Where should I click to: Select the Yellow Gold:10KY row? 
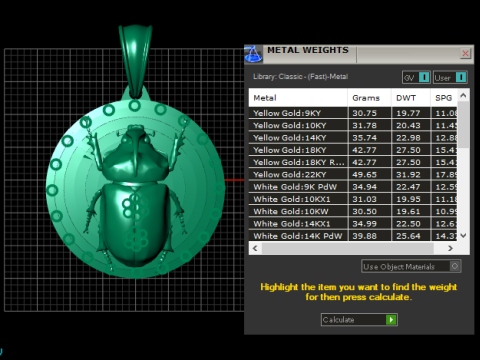(353, 125)
